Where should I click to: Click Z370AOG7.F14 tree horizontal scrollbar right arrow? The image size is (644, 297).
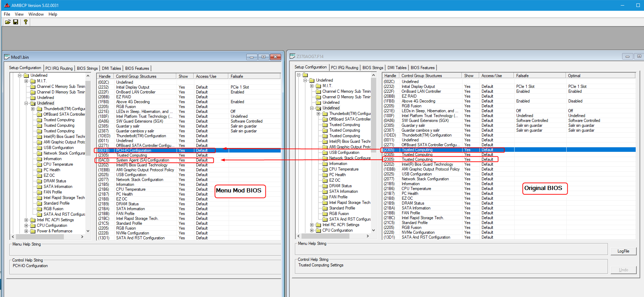tap(368, 236)
